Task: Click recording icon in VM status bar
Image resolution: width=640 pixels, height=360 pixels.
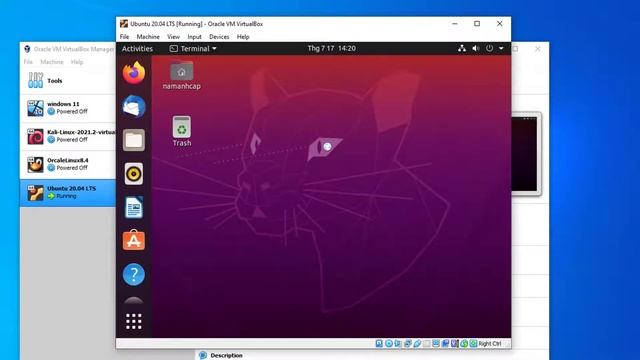Action: point(445,343)
